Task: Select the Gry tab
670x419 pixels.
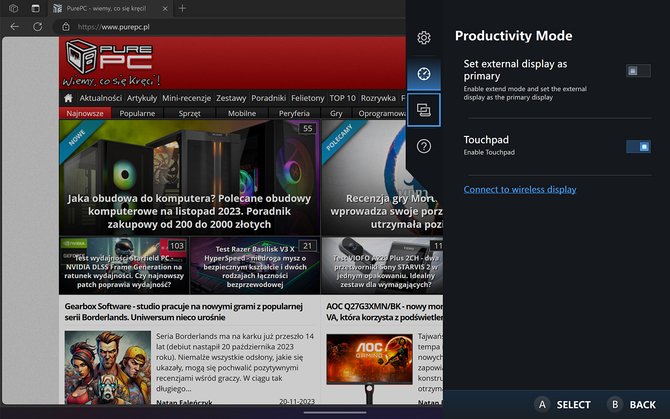Action: pyautogui.click(x=336, y=113)
